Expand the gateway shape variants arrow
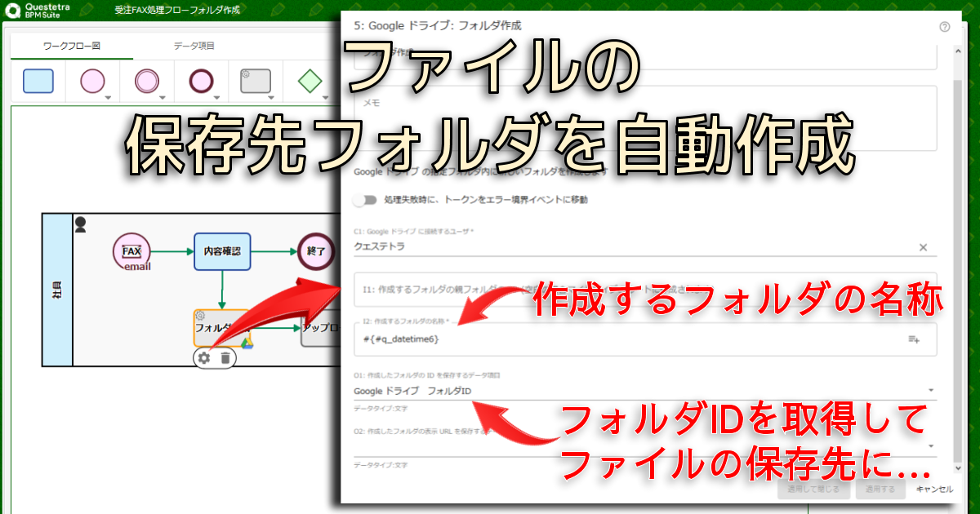This screenshot has height=514, width=980. (x=325, y=98)
